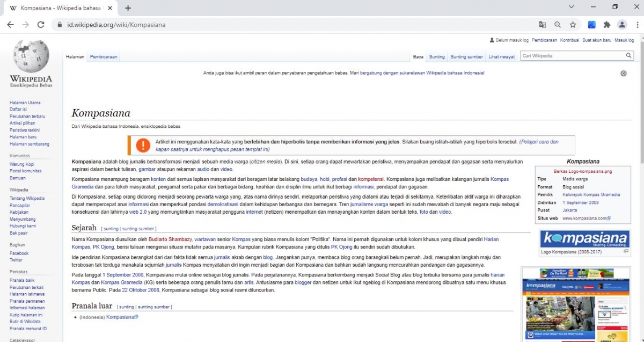
Task: Enlarge the Kompasiana logo thumbnail icon
Action: tap(626, 251)
